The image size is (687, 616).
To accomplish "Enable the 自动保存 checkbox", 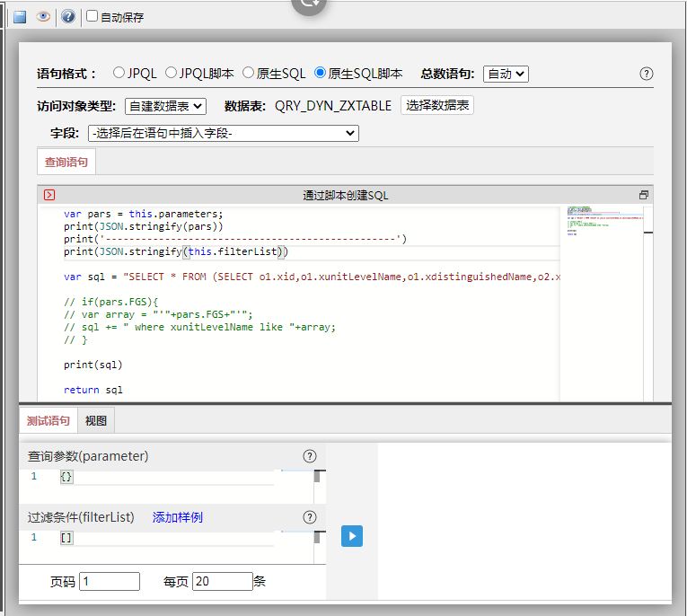I will tap(92, 16).
